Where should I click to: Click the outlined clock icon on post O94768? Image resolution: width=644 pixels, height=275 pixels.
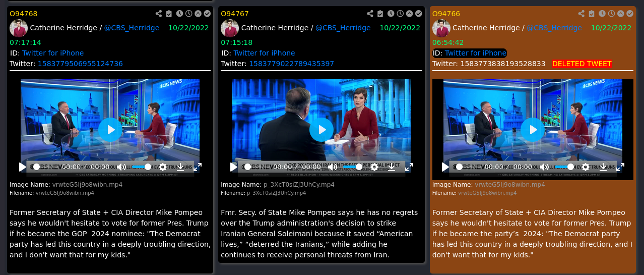tap(188, 14)
